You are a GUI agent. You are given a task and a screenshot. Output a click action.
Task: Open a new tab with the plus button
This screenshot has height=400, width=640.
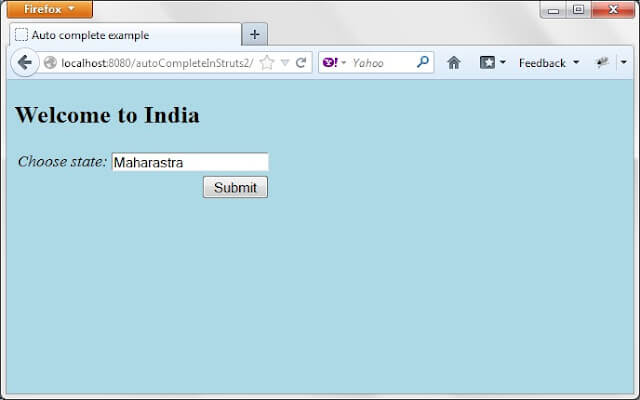(x=255, y=35)
